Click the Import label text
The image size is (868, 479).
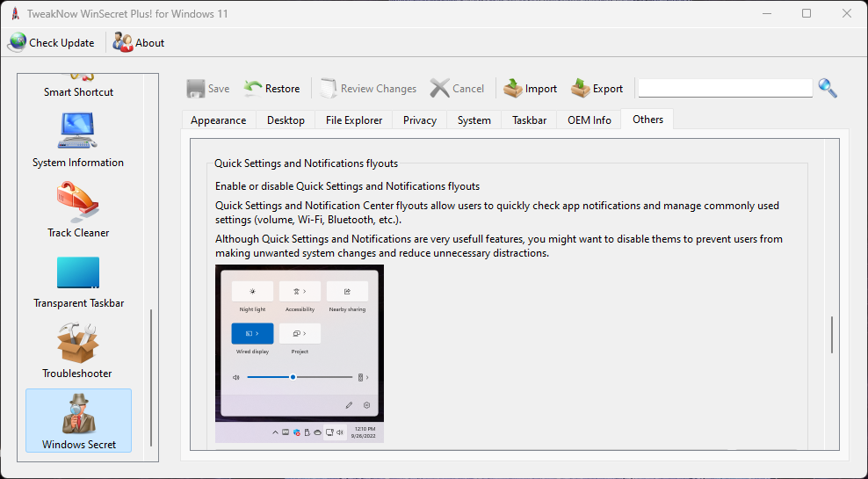pos(541,89)
